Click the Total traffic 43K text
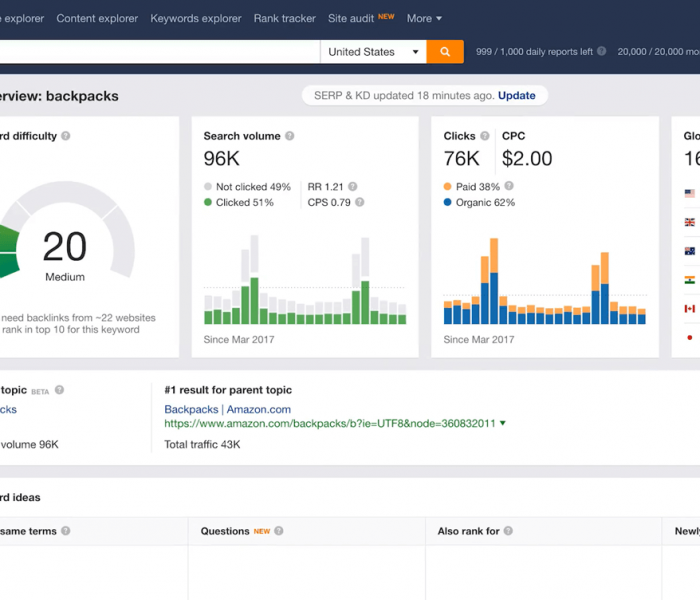Viewport: 700px width, 600px height. 202,445
